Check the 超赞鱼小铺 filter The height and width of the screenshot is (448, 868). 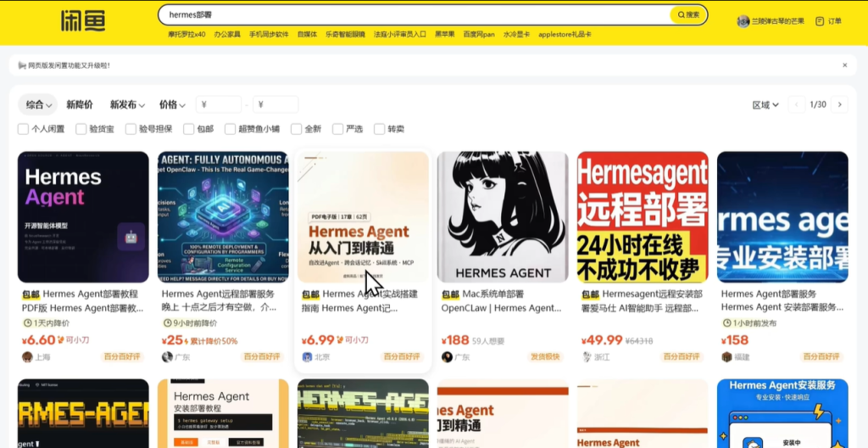231,129
